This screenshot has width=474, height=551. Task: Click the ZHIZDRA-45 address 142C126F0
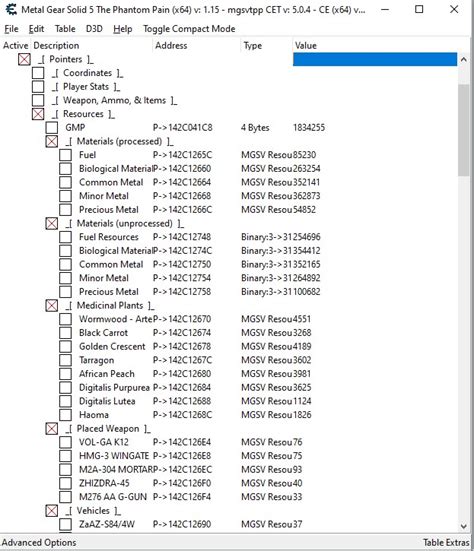pos(182,483)
